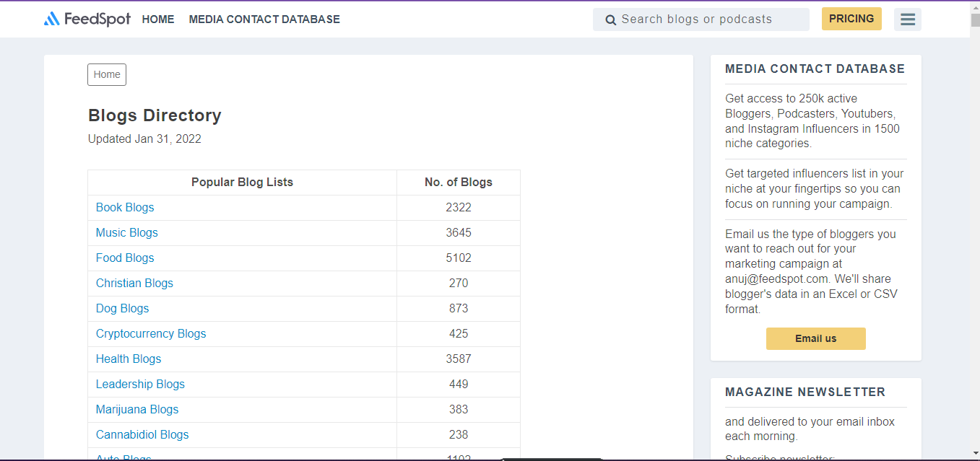Go to Media Contact Database menu

click(x=264, y=19)
